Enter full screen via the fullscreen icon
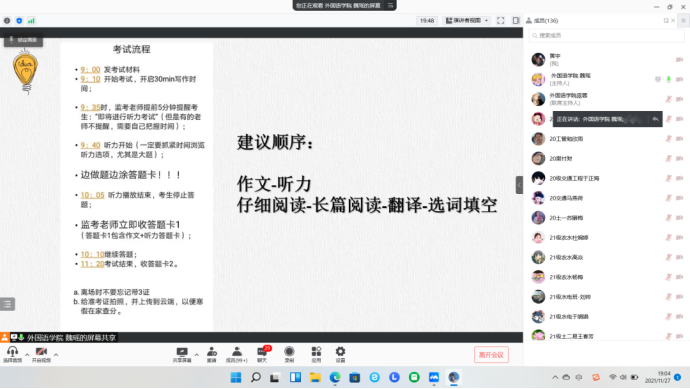 tap(500, 21)
